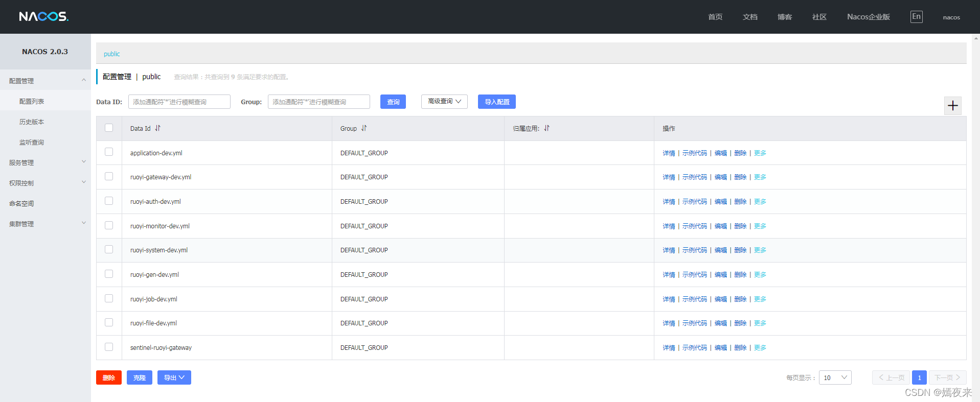Screen dimensions: 980x402
Task: Click the 查询 search button
Action: tap(393, 102)
